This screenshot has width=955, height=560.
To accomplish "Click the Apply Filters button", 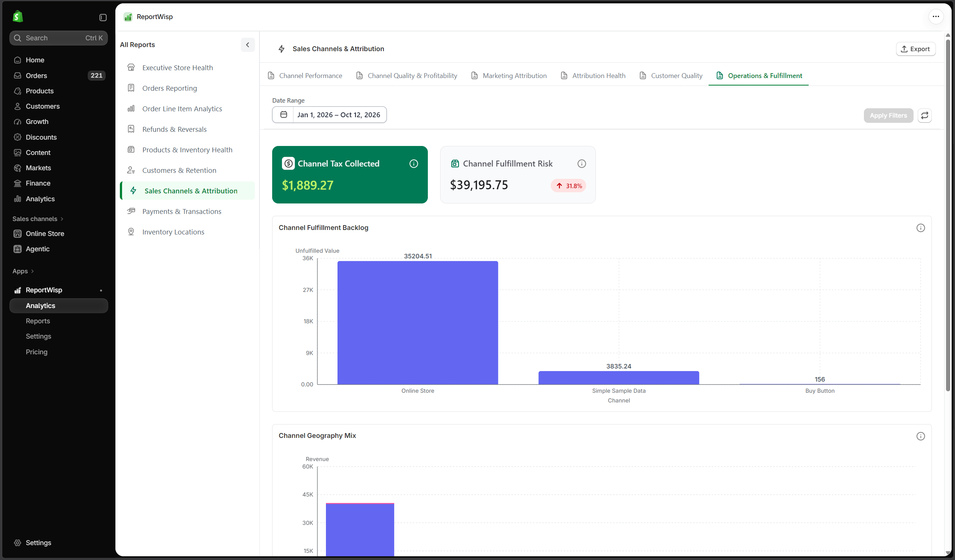I will point(888,116).
